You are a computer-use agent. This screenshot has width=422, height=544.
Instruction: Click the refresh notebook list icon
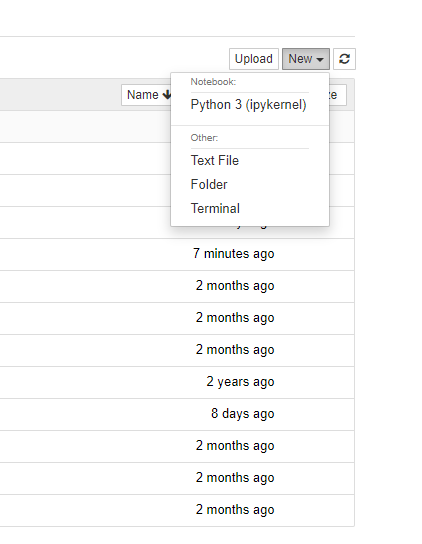pos(344,59)
